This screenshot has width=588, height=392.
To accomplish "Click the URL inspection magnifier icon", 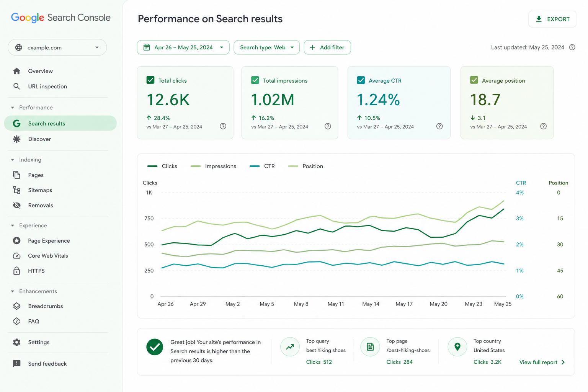I will (16, 87).
